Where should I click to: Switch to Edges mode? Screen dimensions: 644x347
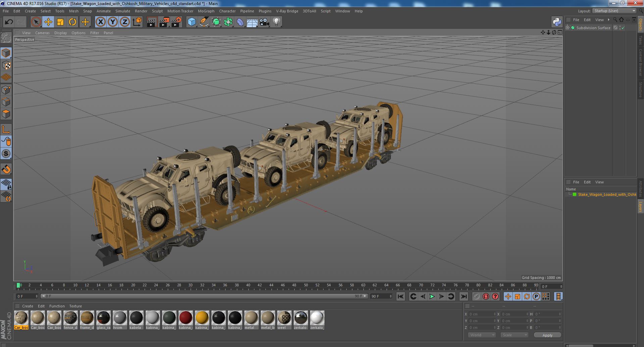(x=6, y=102)
